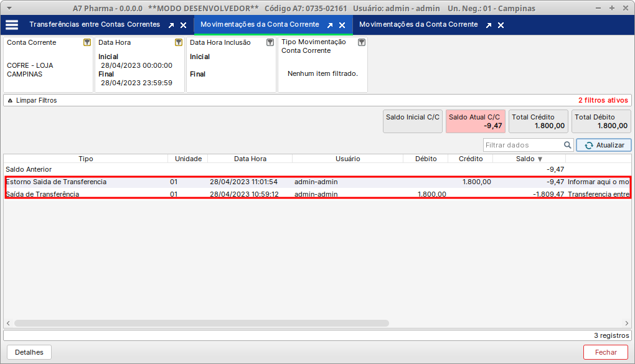Collapse filters using Limpar Filtros triangle
This screenshot has width=635, height=364.
click(10, 100)
